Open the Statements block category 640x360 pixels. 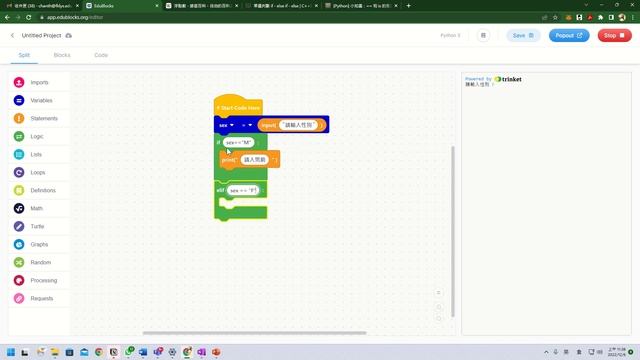(x=39, y=118)
